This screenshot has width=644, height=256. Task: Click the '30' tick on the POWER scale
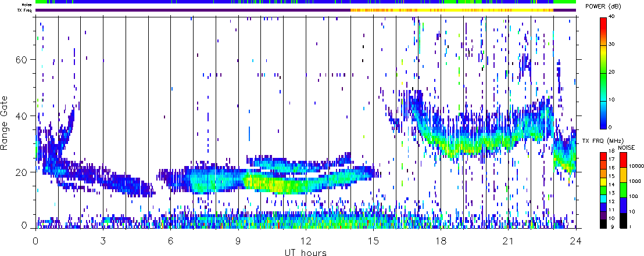[x=611, y=44]
